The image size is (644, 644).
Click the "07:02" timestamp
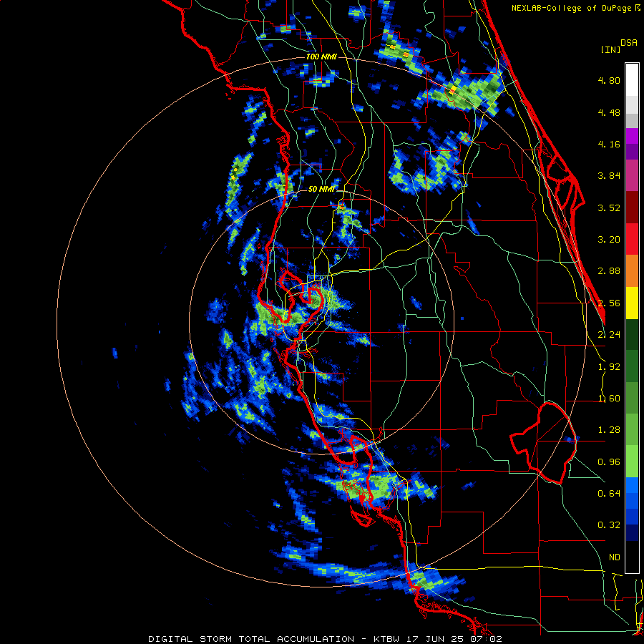(x=487, y=639)
